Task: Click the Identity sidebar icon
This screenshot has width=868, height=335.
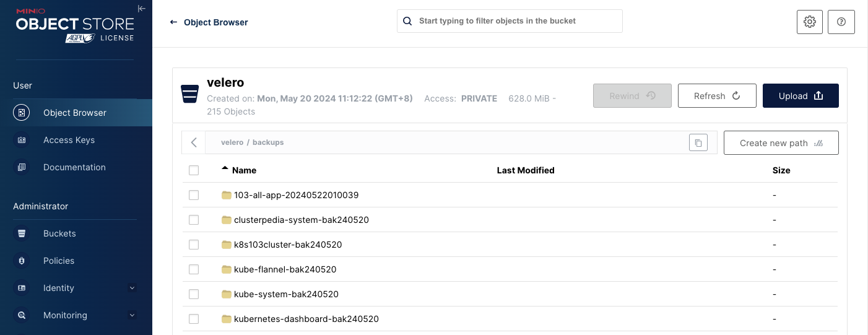Action: (22, 288)
